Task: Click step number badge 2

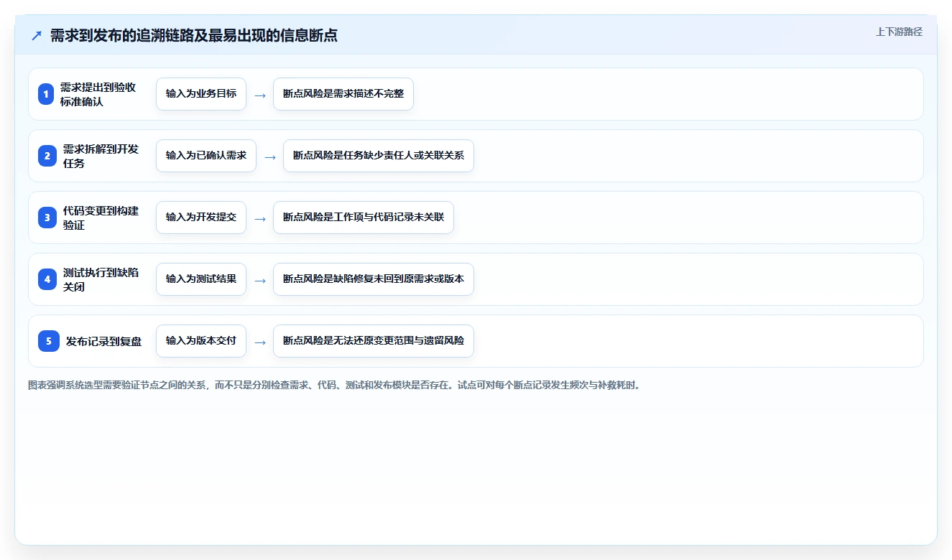Action: [47, 156]
